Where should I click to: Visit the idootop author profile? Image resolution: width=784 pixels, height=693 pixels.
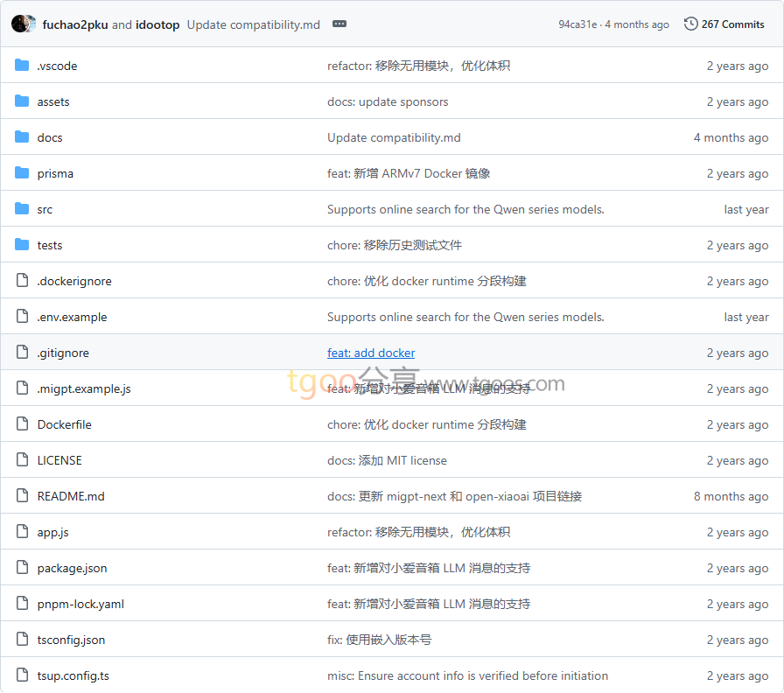pos(157,24)
